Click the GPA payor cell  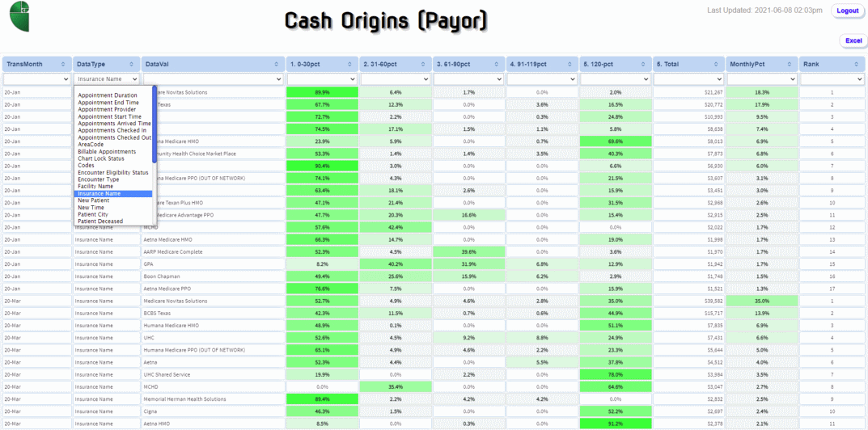pos(213,264)
